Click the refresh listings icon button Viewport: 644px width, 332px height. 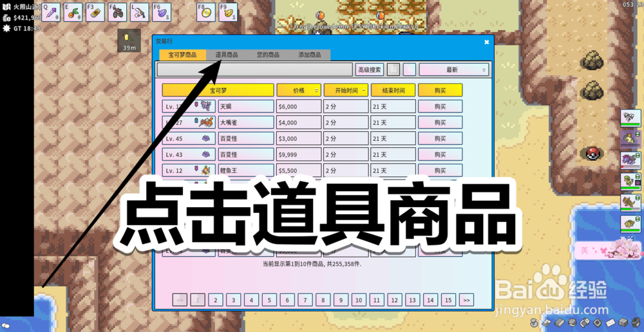coord(409,69)
